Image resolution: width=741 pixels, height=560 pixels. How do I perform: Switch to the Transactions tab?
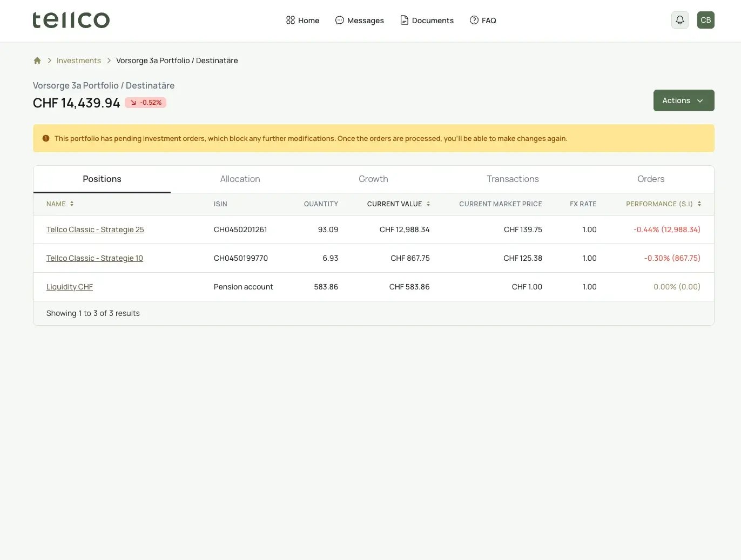(513, 179)
